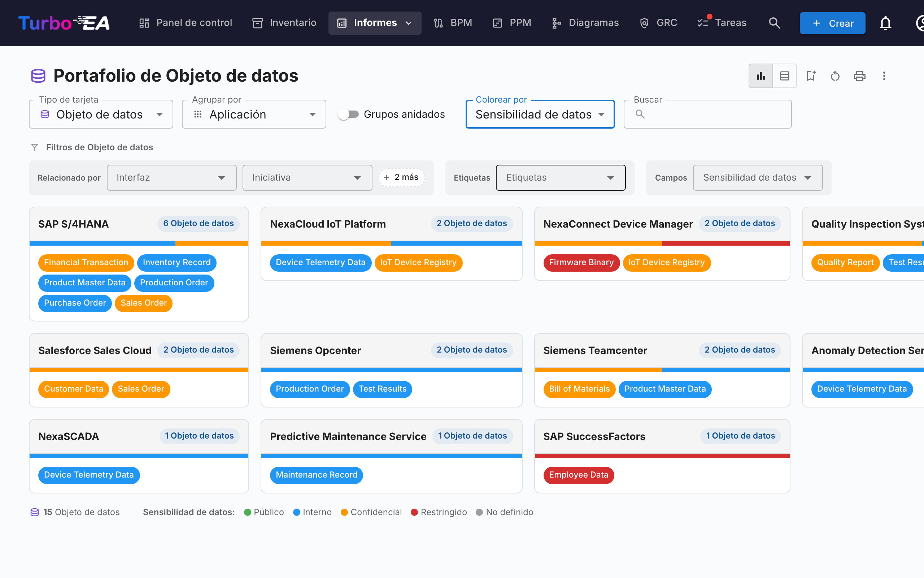Viewport: 924px width, 578px height.
Task: Switch to the chart view icon
Action: (x=760, y=76)
